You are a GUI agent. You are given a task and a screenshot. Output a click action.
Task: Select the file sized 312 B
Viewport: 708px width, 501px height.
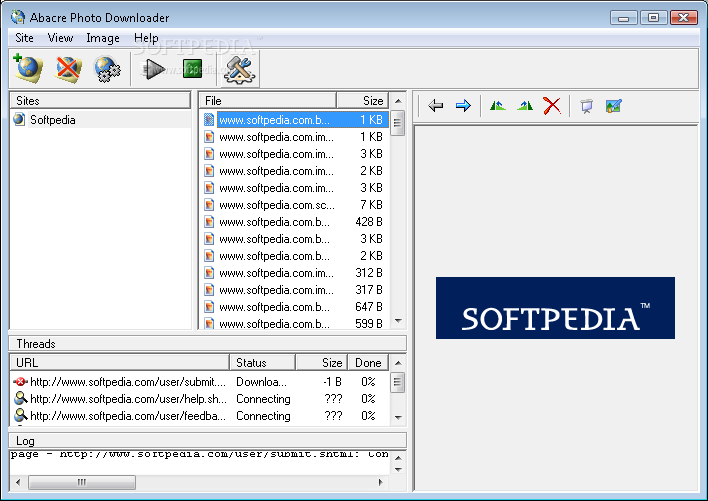point(295,273)
